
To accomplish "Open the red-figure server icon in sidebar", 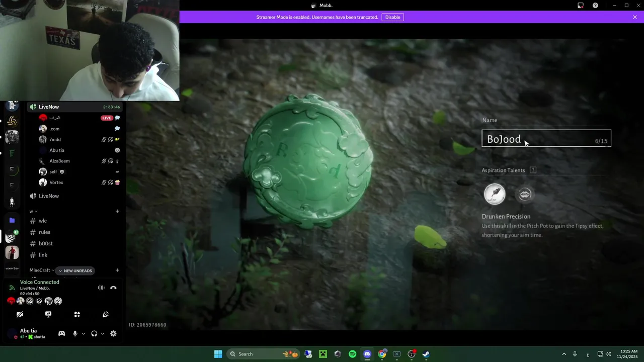I will (12, 252).
